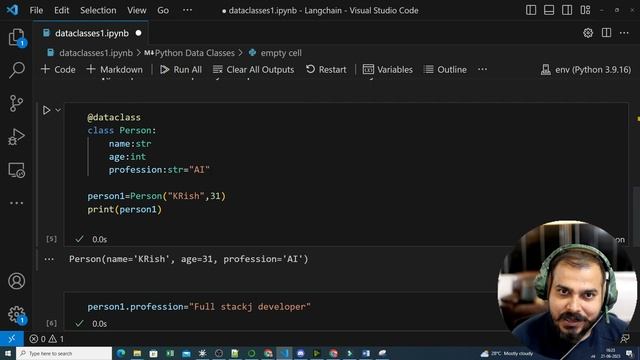Customize layout button in title bar
Screen dimensions: 640x360
(x=585, y=10)
